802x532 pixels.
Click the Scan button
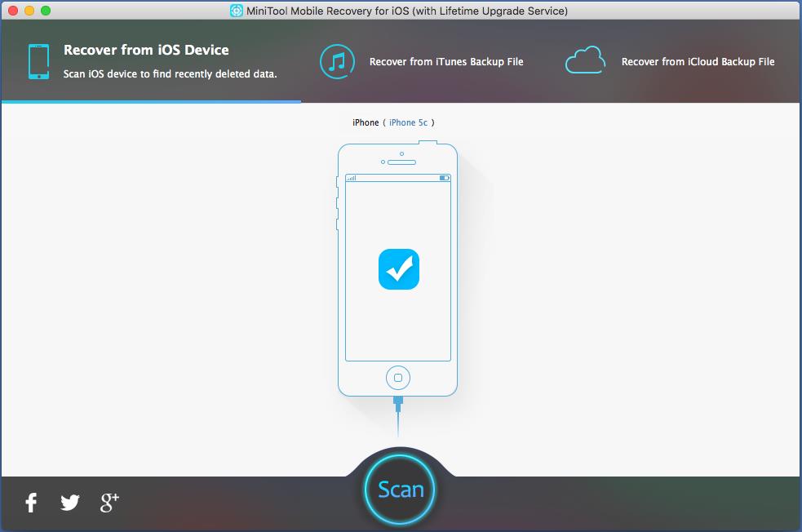(400, 490)
